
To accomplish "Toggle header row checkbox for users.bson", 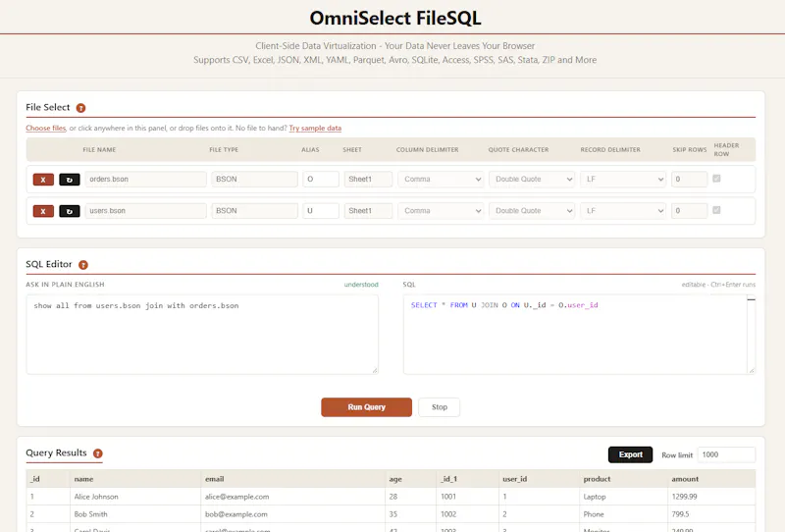I will coord(716,210).
